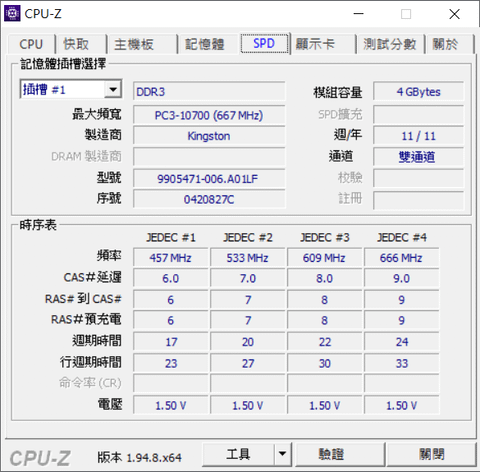The width and height of the screenshot is (480, 472).
Task: Close the CPU-Z window with X
Action: (x=454, y=14)
